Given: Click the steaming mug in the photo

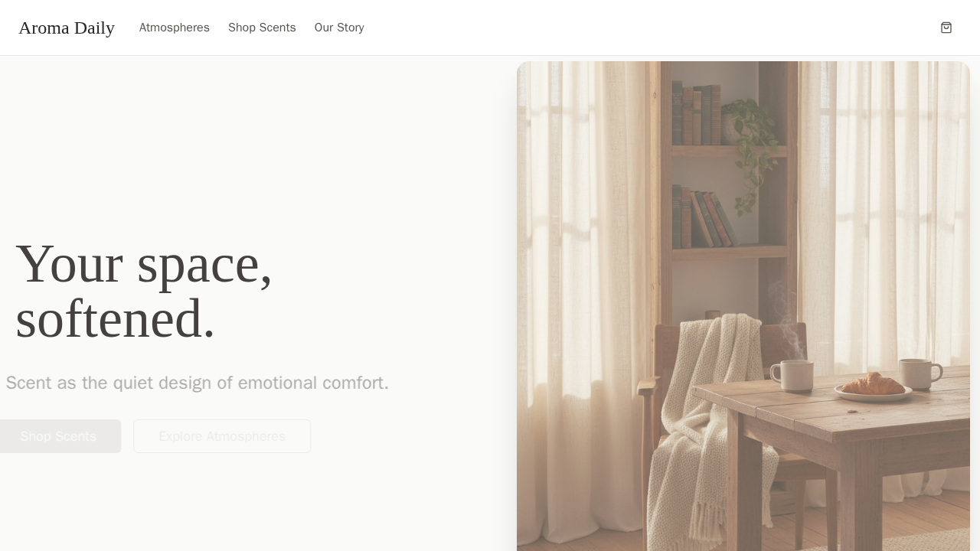Looking at the screenshot, I should pos(792,375).
